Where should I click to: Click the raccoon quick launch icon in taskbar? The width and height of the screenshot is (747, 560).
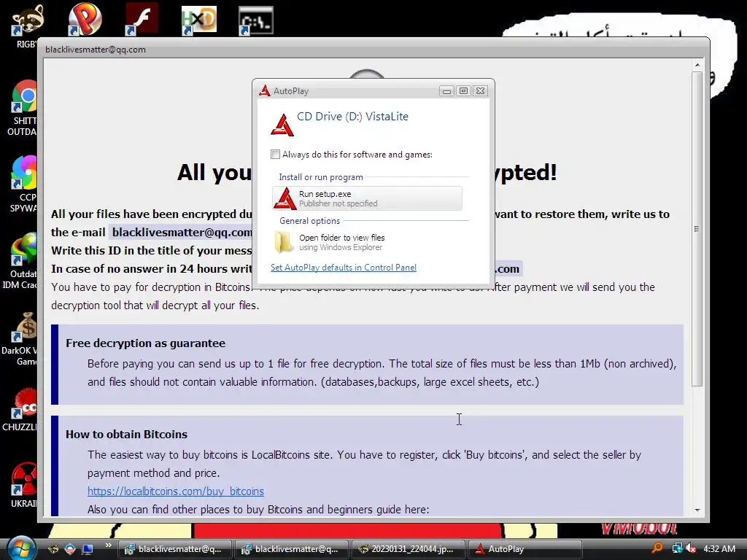(x=54, y=549)
